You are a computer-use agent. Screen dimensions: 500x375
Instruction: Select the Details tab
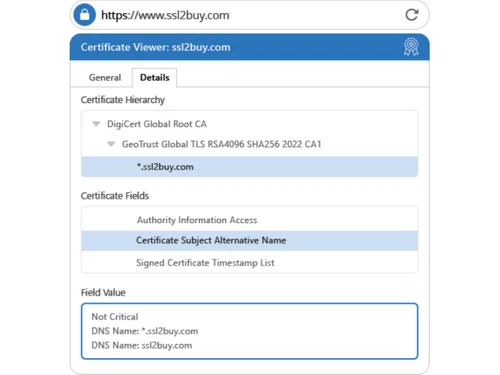(x=155, y=78)
